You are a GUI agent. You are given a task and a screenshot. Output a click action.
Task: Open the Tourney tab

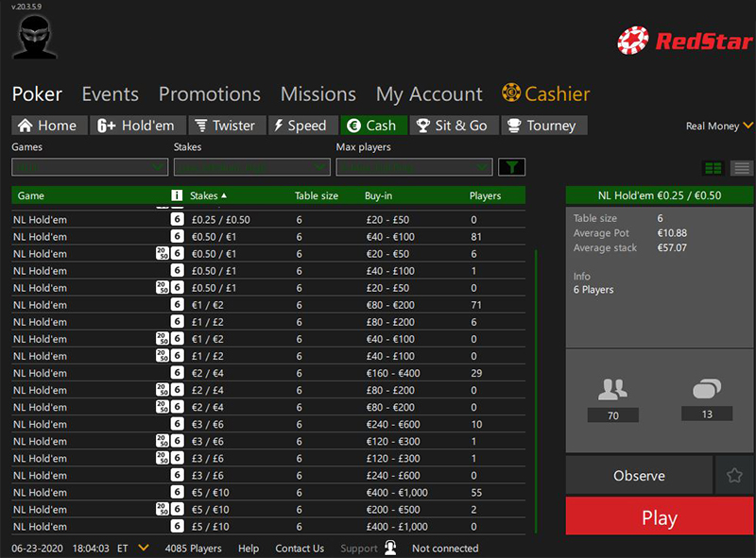(544, 126)
